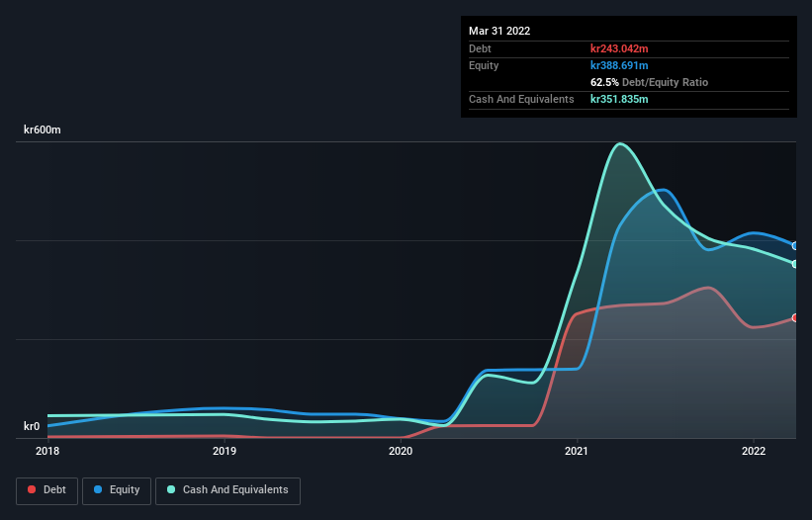The height and width of the screenshot is (520, 812).
Task: Click the red Debt endpoint marker
Action: pyautogui.click(x=796, y=317)
